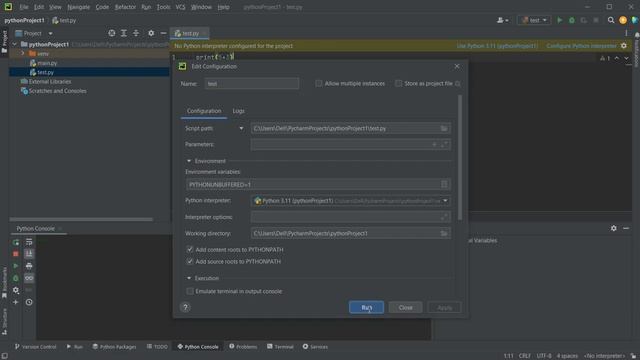Screen dimensions: 640x360
Task: Click Configure Python interpreter link
Action: [581, 46]
